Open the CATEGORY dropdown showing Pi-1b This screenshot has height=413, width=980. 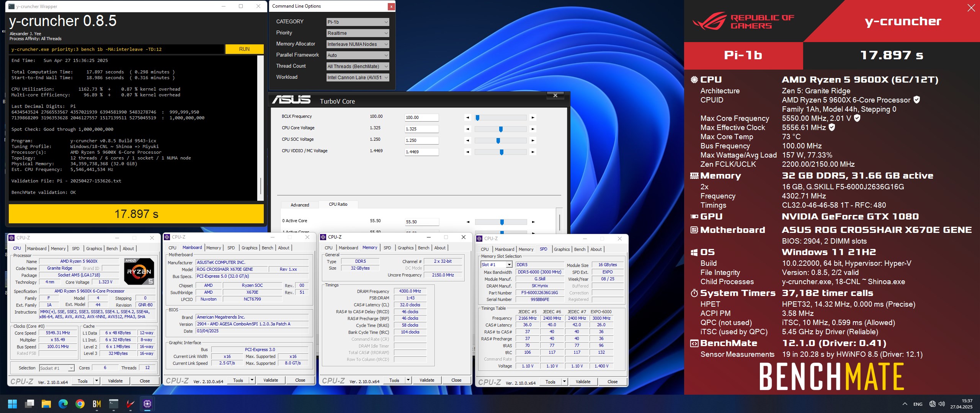tap(358, 22)
